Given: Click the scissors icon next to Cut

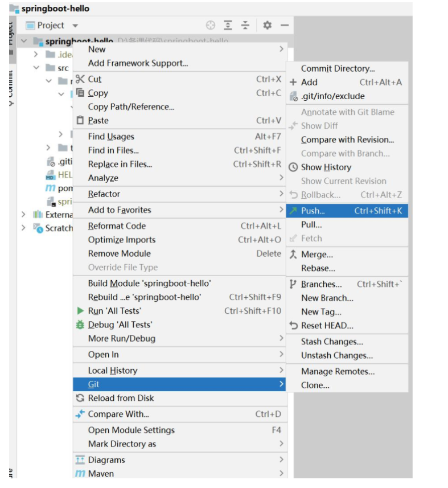Looking at the screenshot, I should 80,79.
